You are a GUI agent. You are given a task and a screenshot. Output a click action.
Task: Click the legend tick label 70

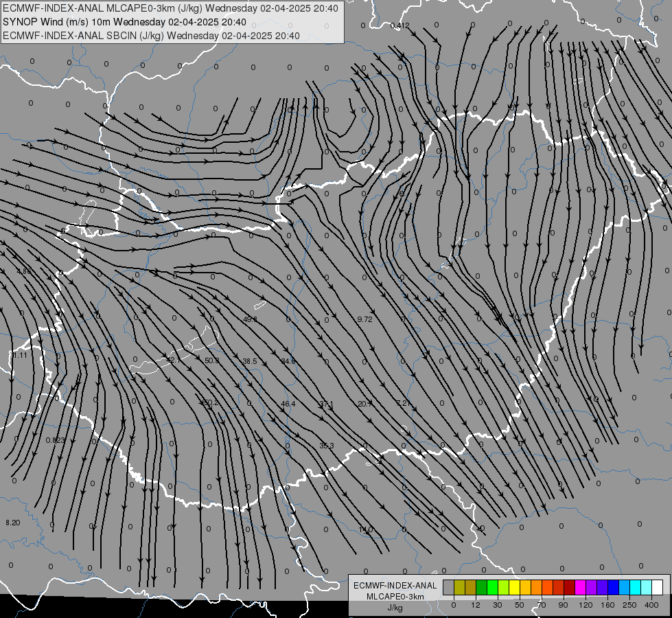pos(542,605)
